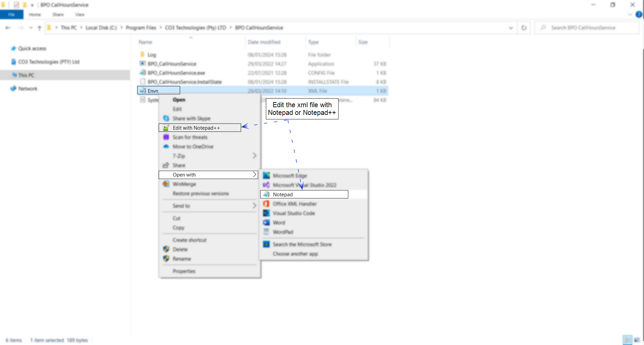Click the Scan for threats shield icon

tap(166, 137)
